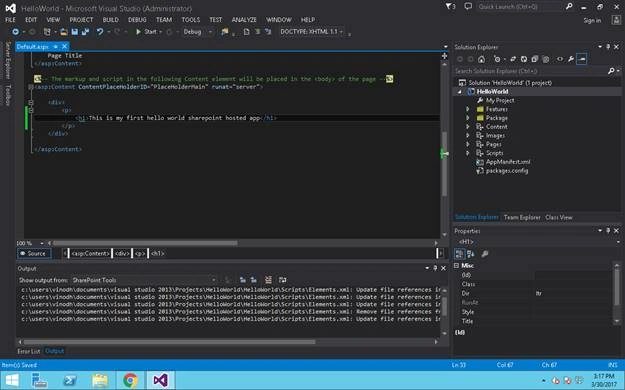The image size is (625, 390).
Task: Click the magnifier icon in Solution Explorer search
Action: pyautogui.click(x=611, y=71)
